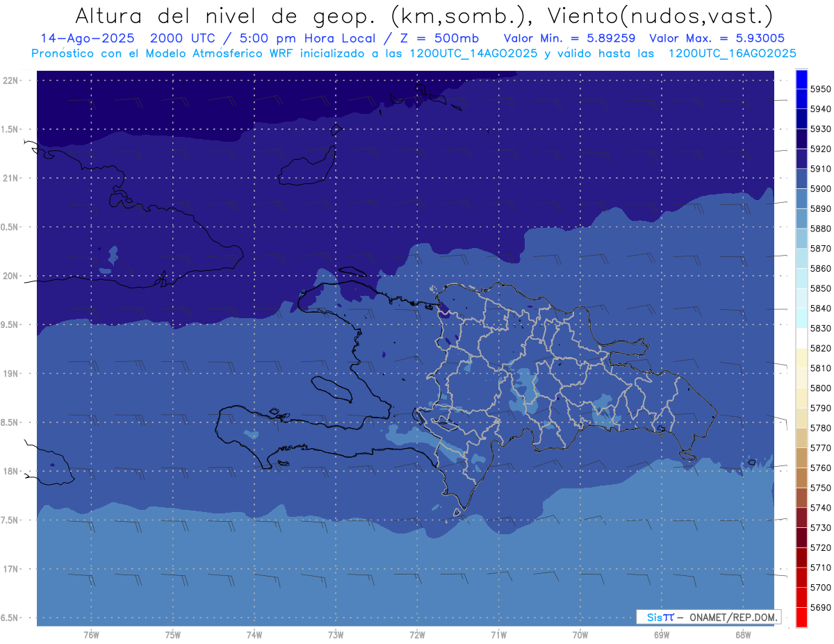
Task: Click the 22N latitude axis label
Action: pos(10,80)
